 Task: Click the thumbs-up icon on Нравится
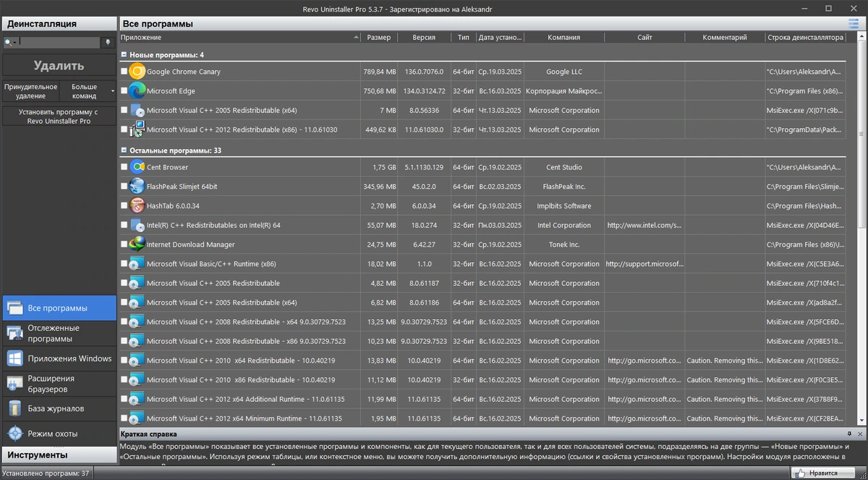click(x=799, y=473)
